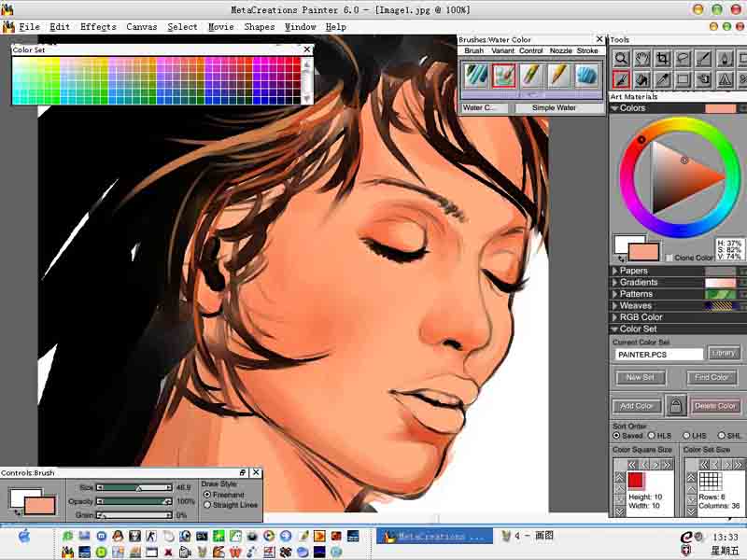Open the File menu
747x560 pixels.
[x=29, y=27]
